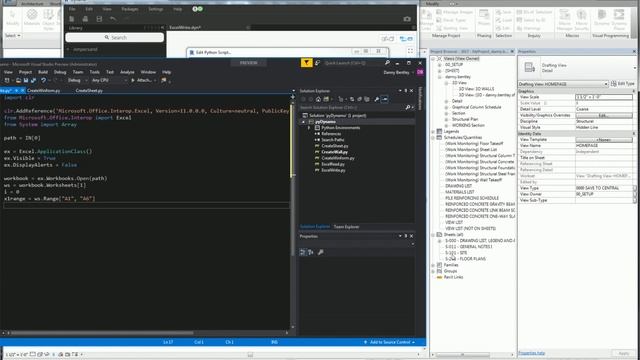Screen dimensions: 640x360
Task: Open the Select dropdown in Revit ribbon
Action: [13, 36]
